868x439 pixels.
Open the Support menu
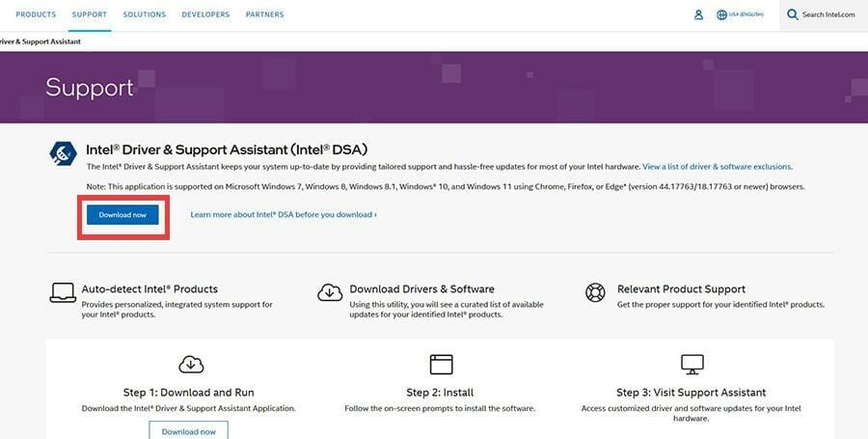(89, 14)
